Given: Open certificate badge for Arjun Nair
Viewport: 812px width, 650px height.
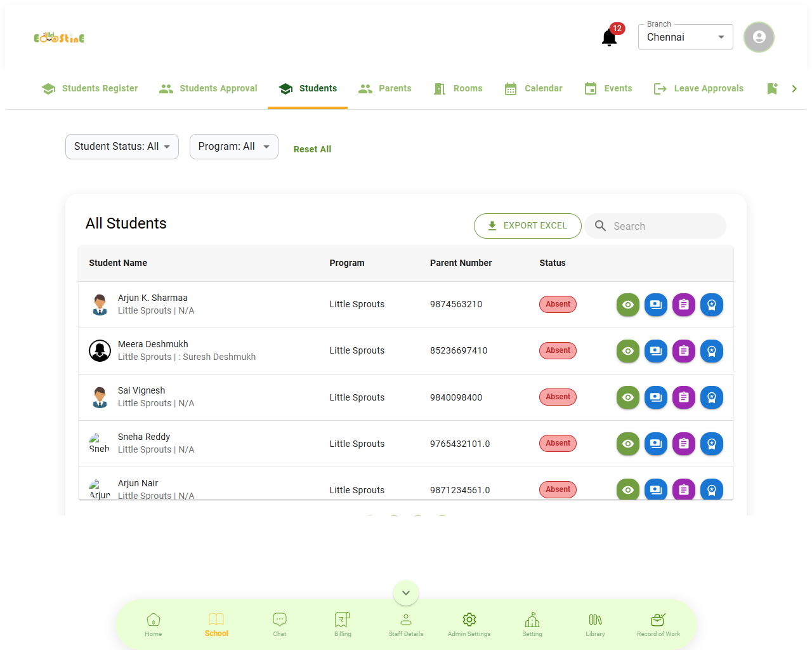Looking at the screenshot, I should point(712,489).
